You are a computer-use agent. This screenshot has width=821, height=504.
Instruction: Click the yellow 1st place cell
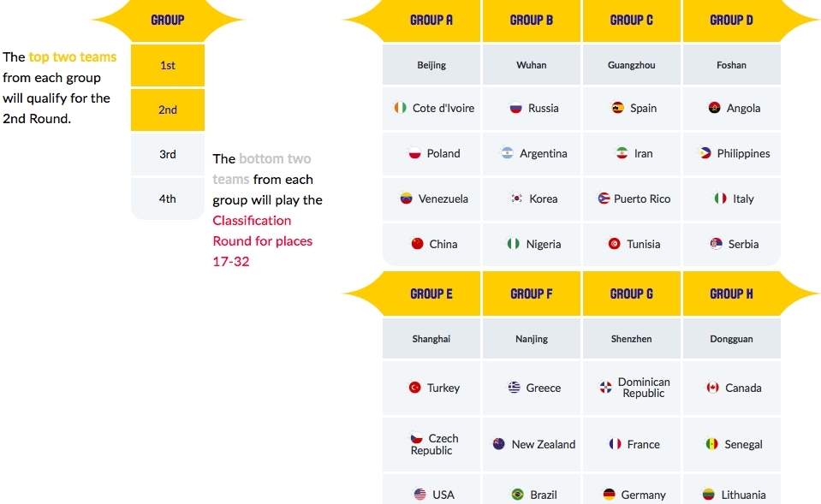(168, 66)
